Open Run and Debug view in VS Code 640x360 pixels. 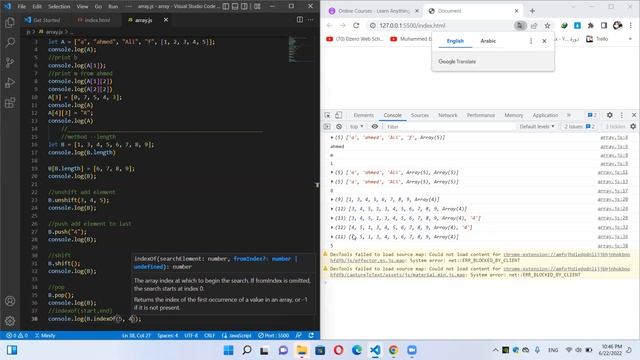10,82
